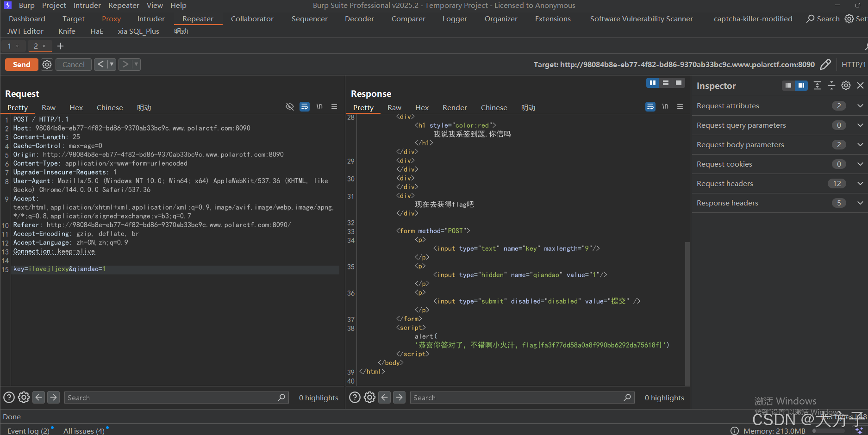Screen dimensions: 868x435
Task: Toggle line wrap in Request panel
Action: [305, 106]
